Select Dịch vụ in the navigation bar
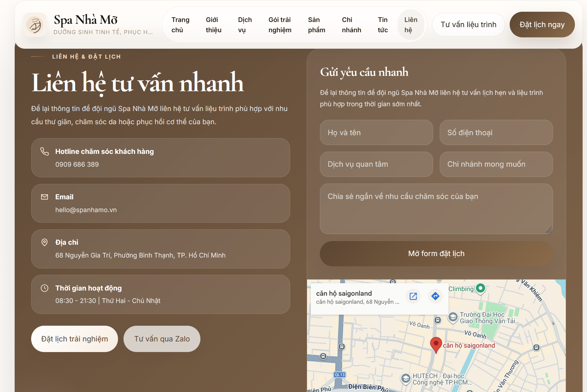 point(244,25)
